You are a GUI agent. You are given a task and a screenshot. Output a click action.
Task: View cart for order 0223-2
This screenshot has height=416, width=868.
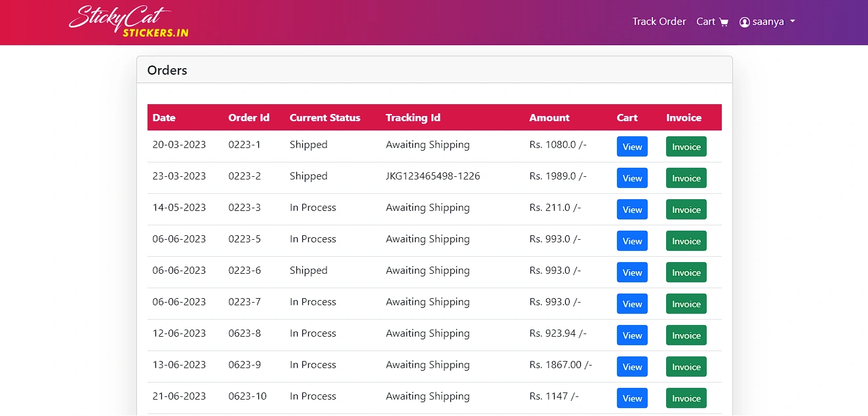(632, 178)
